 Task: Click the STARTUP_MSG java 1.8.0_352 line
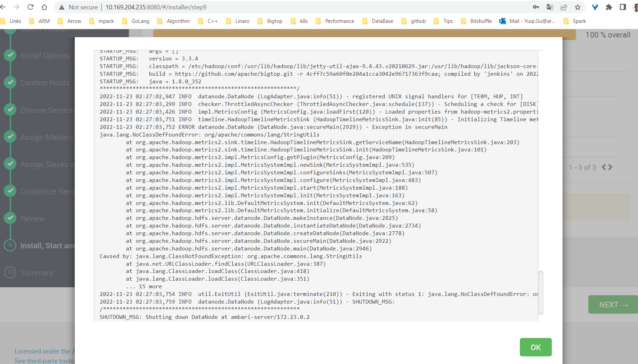(150, 82)
